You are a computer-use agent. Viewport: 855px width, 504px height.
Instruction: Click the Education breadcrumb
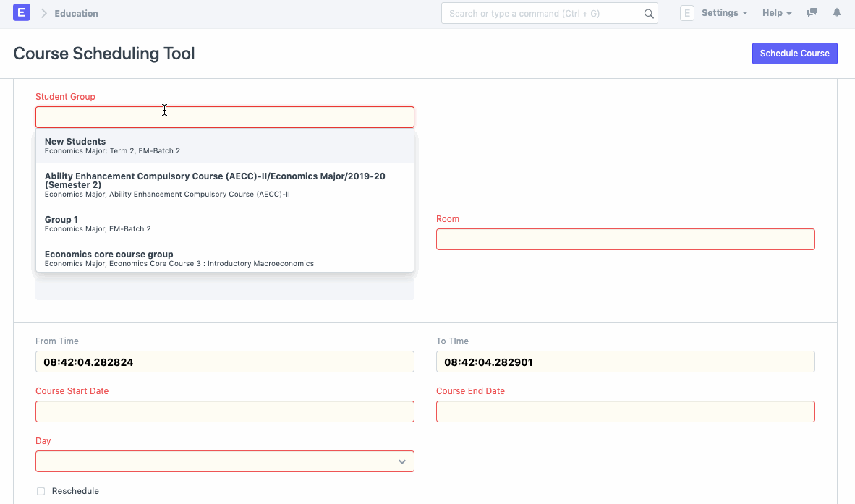[x=76, y=12]
